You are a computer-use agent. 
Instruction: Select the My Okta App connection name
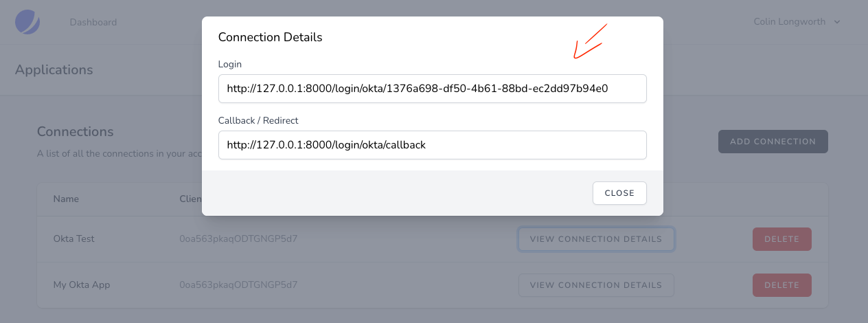(82, 285)
